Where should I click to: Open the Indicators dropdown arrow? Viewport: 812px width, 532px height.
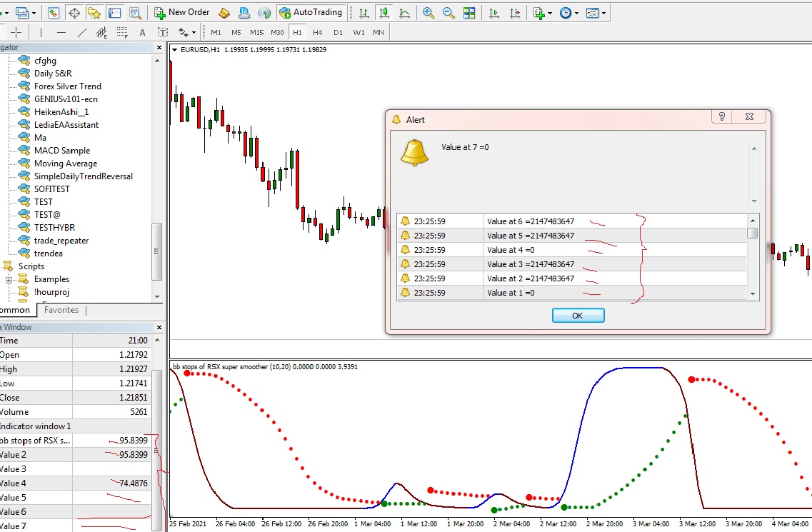[550, 13]
